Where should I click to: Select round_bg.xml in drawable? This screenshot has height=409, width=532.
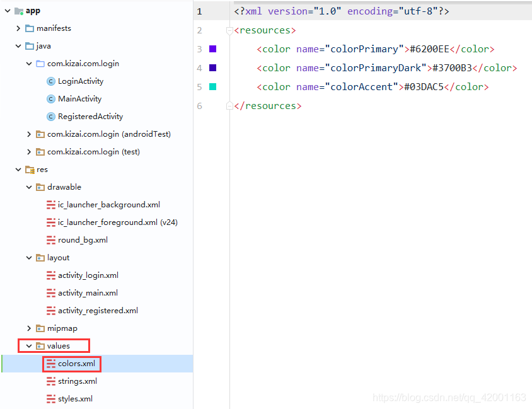(x=83, y=240)
